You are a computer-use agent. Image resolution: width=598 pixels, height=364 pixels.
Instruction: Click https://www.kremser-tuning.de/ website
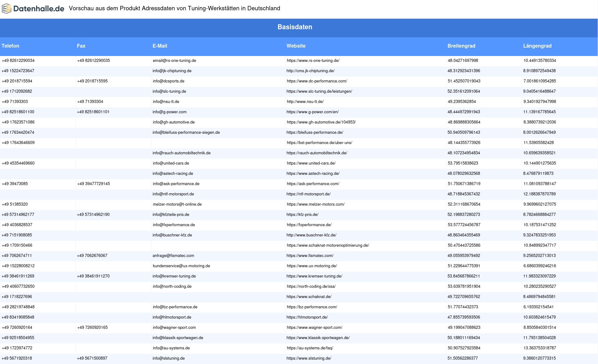point(314,276)
